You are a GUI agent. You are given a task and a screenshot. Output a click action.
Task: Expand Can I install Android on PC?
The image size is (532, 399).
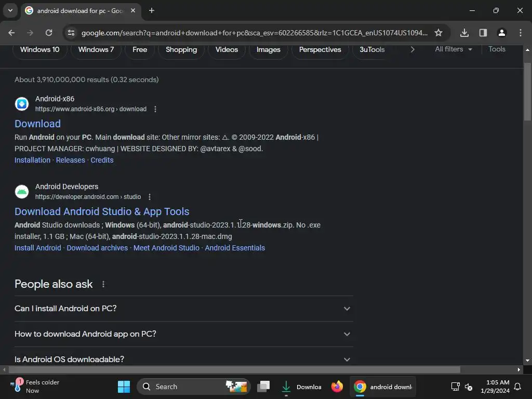(183, 309)
